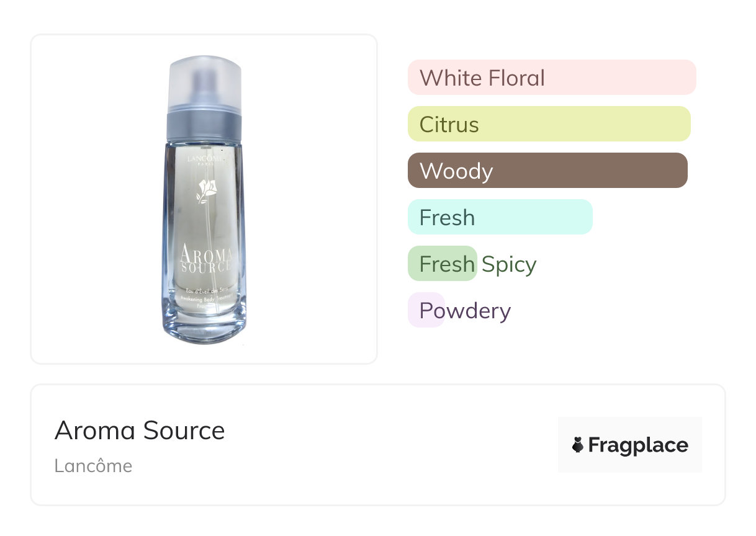Open the perfume bottle product image
Viewport: 756px width, 536px height.
(204, 199)
